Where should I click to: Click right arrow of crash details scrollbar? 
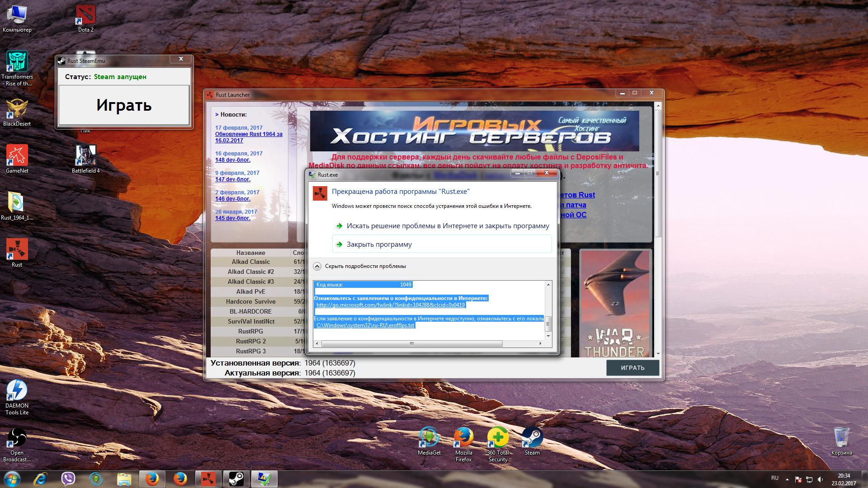click(x=540, y=343)
